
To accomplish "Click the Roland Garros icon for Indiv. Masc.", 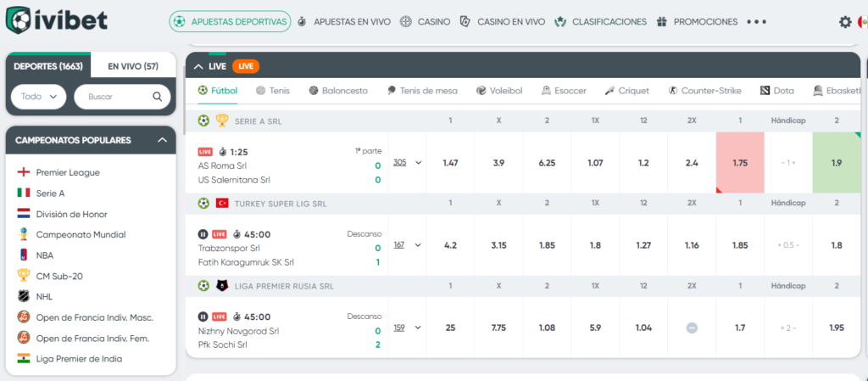I will click(x=23, y=317).
